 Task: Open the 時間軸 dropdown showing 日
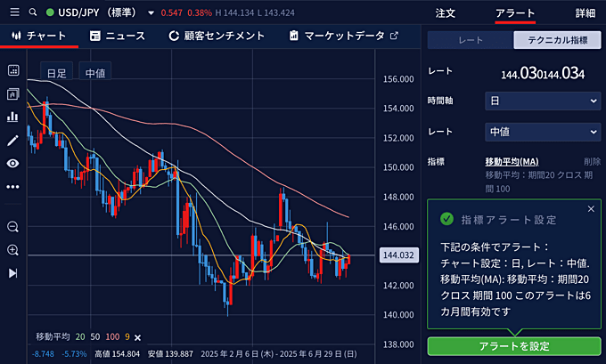543,101
